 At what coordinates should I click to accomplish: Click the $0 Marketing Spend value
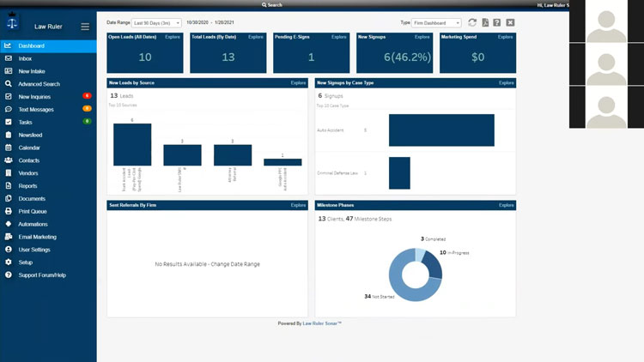477,57
